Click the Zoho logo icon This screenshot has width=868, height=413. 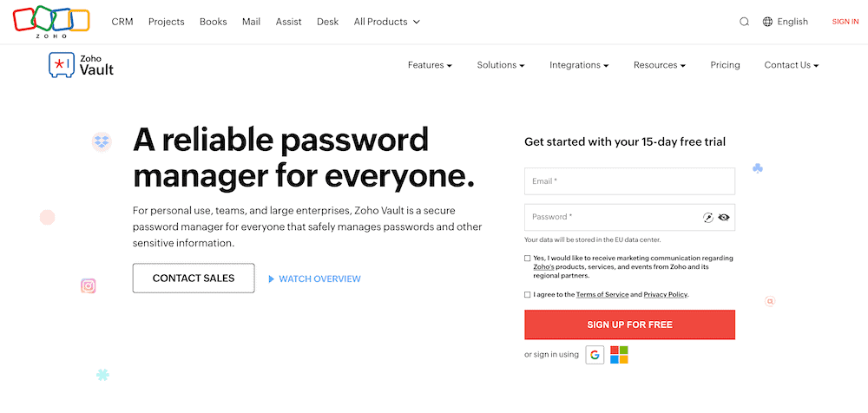tap(51, 22)
